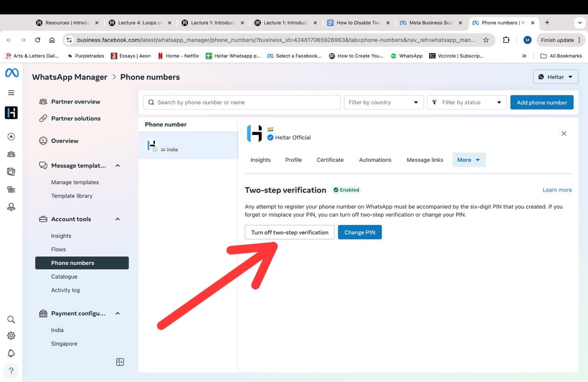Open the help question mark icon

click(11, 371)
